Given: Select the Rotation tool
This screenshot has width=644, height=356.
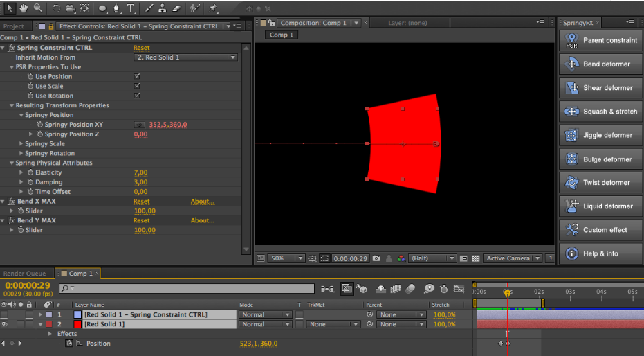Looking at the screenshot, I should pos(56,8).
